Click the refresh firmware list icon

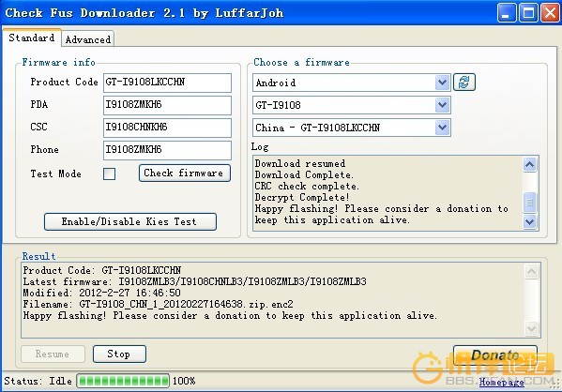pyautogui.click(x=464, y=82)
